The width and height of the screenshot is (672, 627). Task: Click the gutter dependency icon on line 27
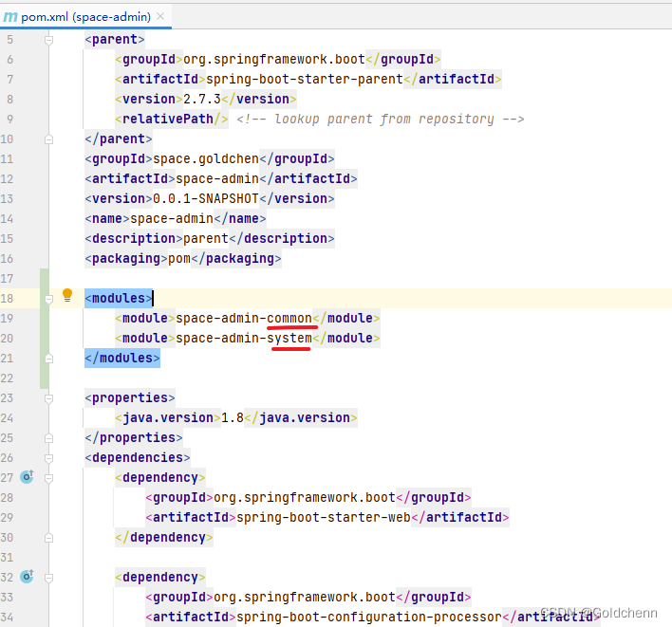pyautogui.click(x=27, y=476)
